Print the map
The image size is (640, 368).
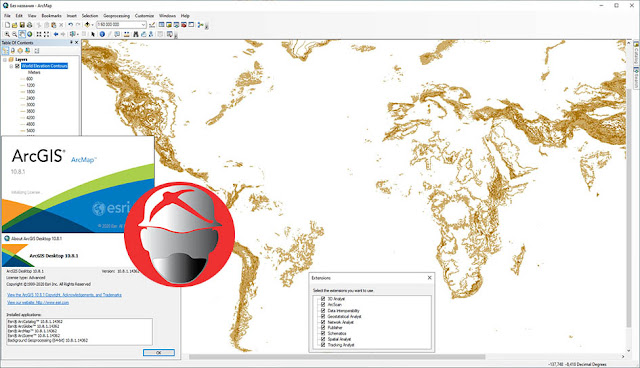pyautogui.click(x=29, y=25)
